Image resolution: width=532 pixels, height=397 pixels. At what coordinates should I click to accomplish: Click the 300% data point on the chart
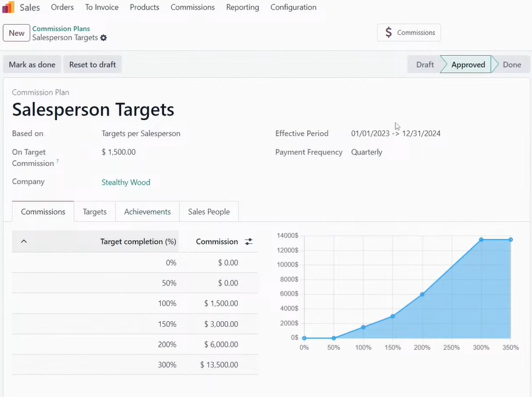481,239
